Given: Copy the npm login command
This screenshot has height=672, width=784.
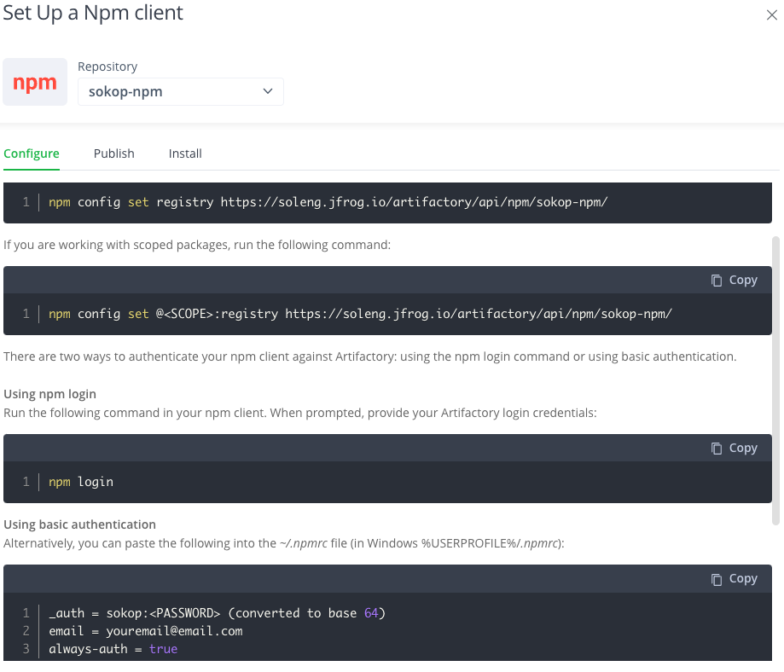Looking at the screenshot, I should pos(734,448).
